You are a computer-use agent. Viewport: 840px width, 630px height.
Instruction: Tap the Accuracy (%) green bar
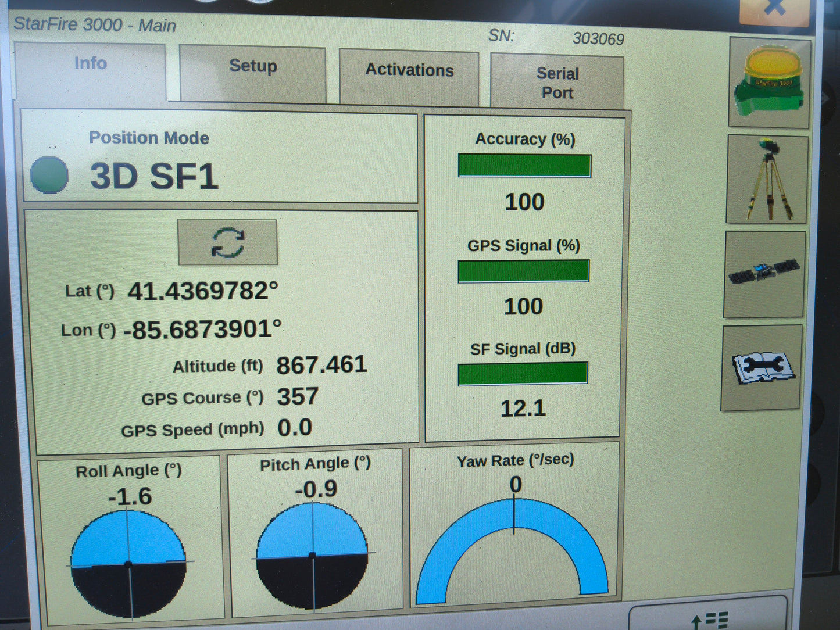click(524, 166)
